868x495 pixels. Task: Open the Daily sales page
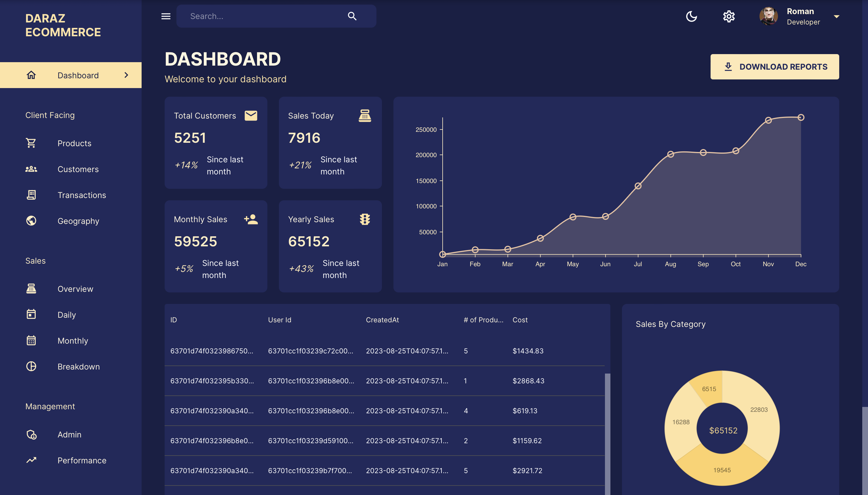click(x=71, y=315)
